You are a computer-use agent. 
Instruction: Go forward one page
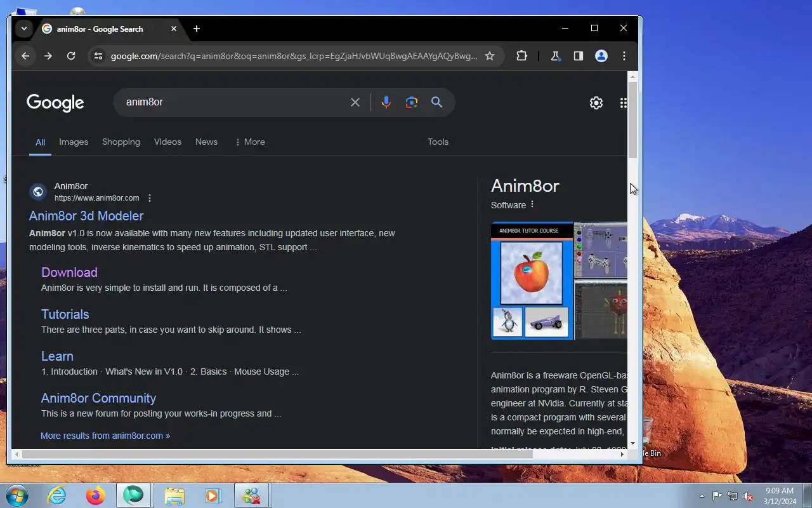click(x=48, y=56)
